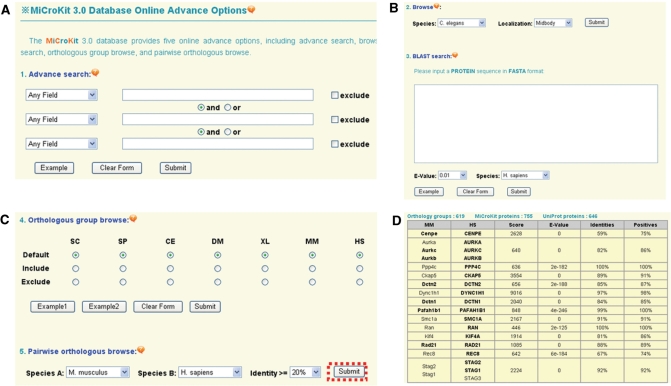Image resolution: width=671 pixels, height=386 pixels.
Task: Click help icon beside BLAST search heading
Action: point(455,55)
